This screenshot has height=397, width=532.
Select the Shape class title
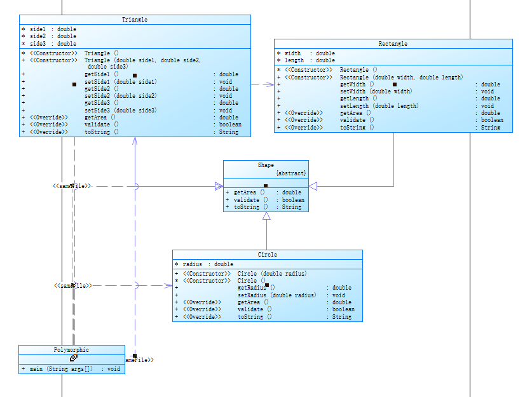pyautogui.click(x=266, y=165)
